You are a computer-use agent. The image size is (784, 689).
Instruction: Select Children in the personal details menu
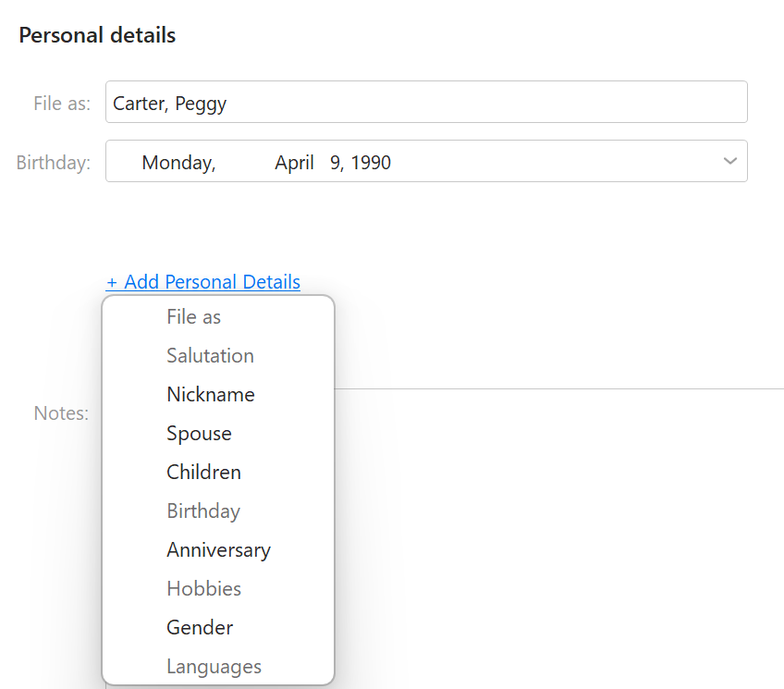point(203,473)
